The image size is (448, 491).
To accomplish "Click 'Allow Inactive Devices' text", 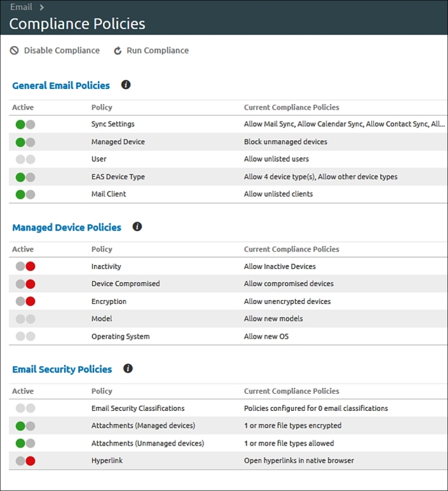I will click(x=280, y=266).
